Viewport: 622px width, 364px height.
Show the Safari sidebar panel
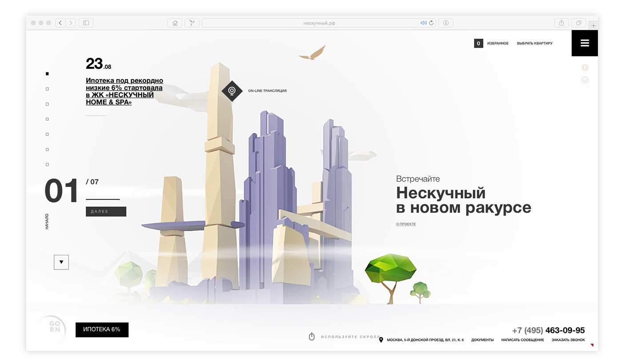point(86,23)
